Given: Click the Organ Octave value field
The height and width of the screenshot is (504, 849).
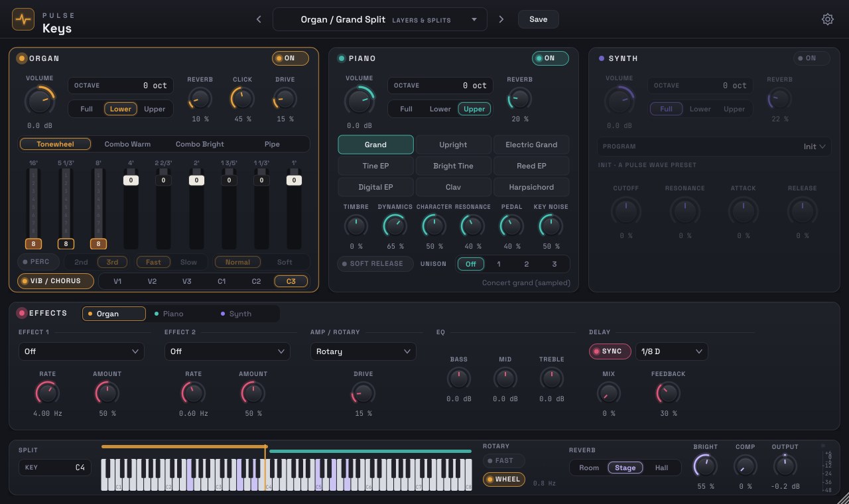Looking at the screenshot, I should pos(121,86).
